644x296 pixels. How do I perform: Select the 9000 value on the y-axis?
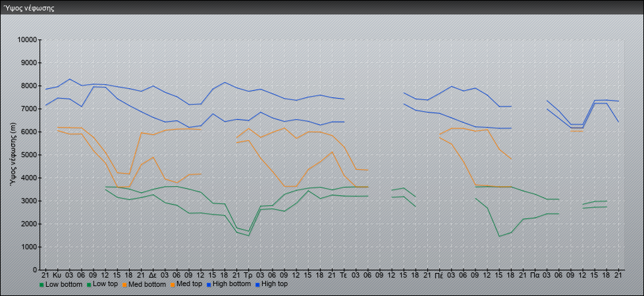[29, 62]
